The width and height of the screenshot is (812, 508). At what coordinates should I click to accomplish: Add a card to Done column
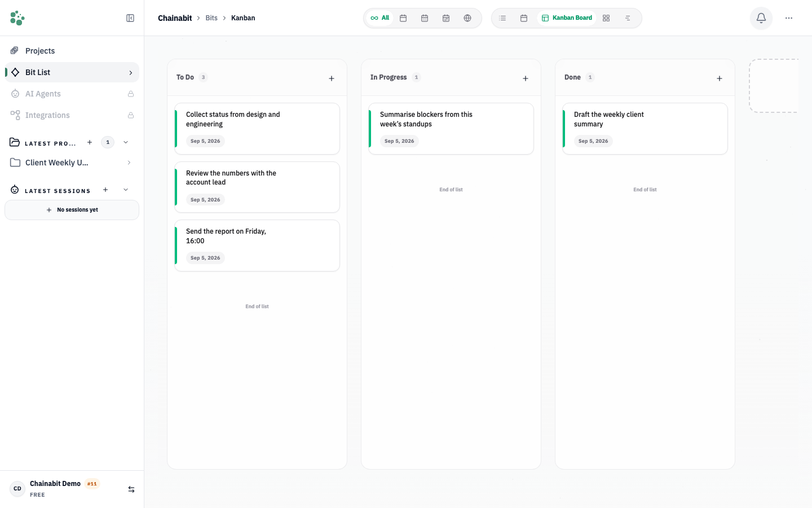[x=720, y=78]
